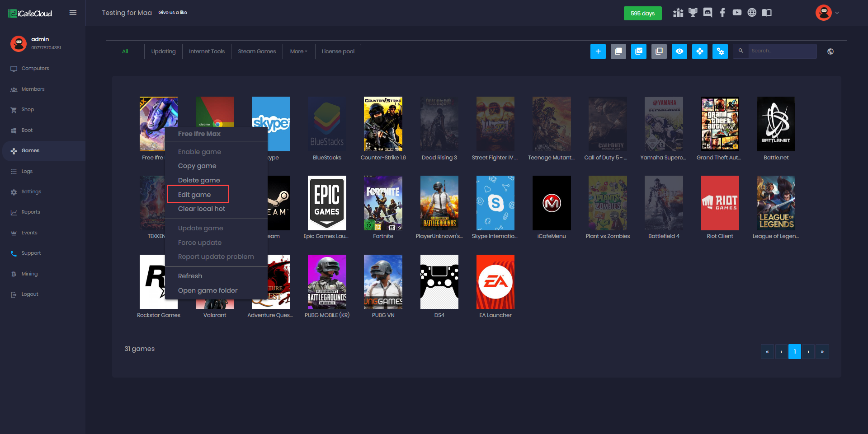Select the Riot Client thumbnail
Image resolution: width=868 pixels, height=434 pixels.
coord(720,203)
